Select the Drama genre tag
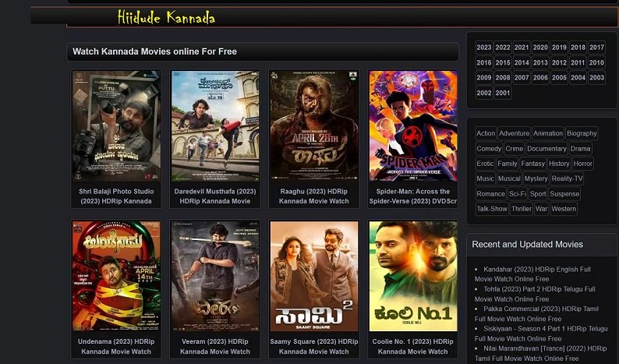Image resolution: width=619 pixels, height=364 pixels. pyautogui.click(x=580, y=149)
